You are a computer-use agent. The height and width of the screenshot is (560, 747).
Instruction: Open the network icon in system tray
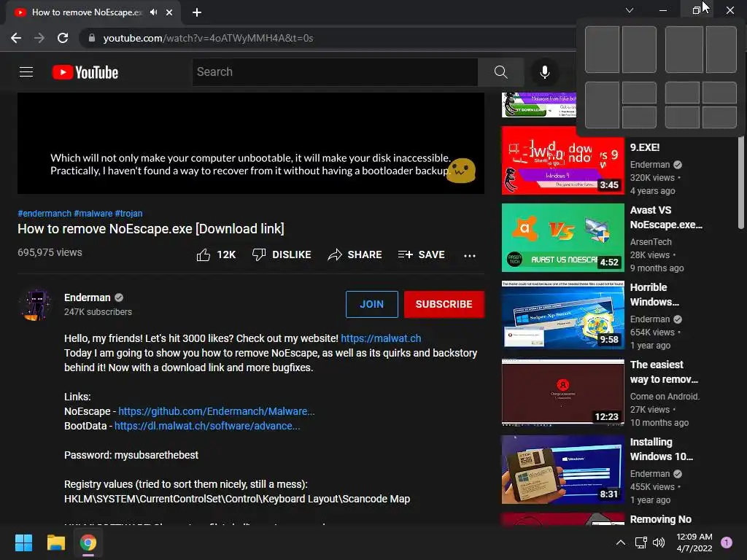click(641, 542)
